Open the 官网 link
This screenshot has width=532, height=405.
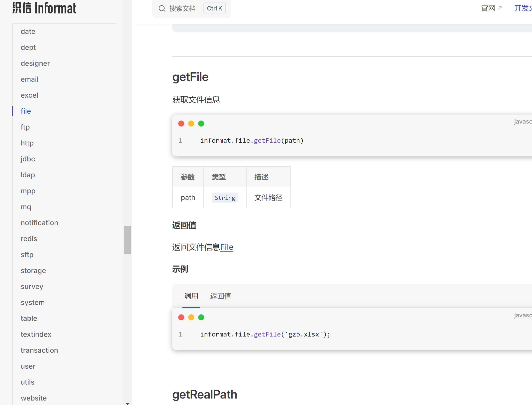tap(488, 8)
